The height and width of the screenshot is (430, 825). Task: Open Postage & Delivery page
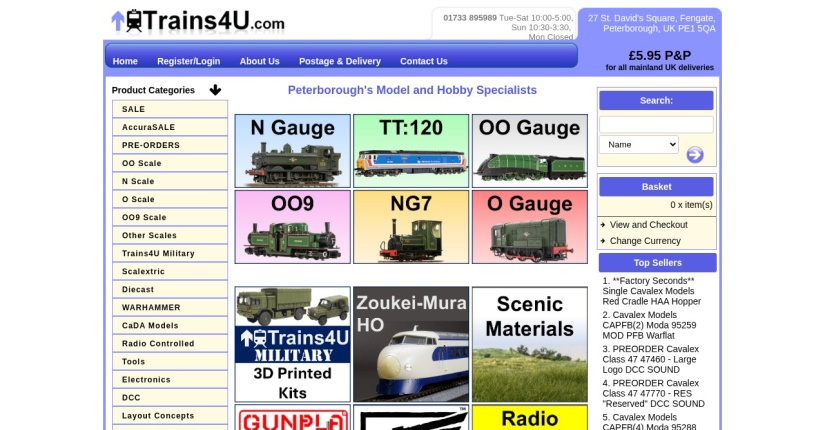(340, 61)
